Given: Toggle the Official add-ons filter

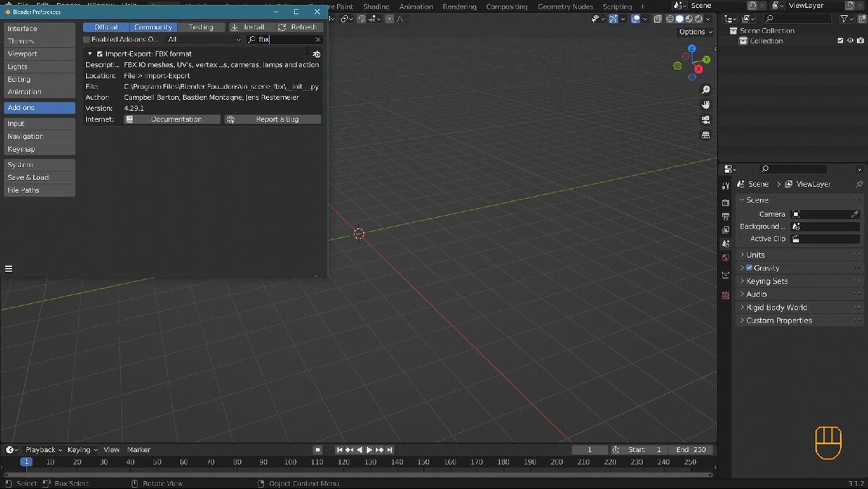Looking at the screenshot, I should click(x=106, y=27).
